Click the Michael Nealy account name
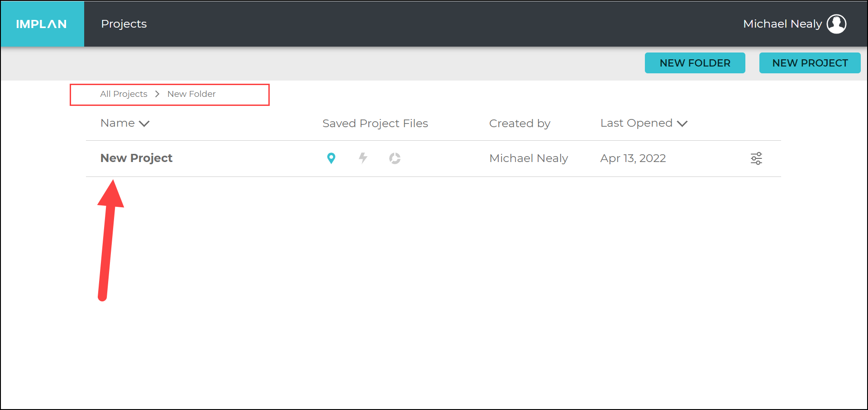The width and height of the screenshot is (868, 410). (782, 24)
